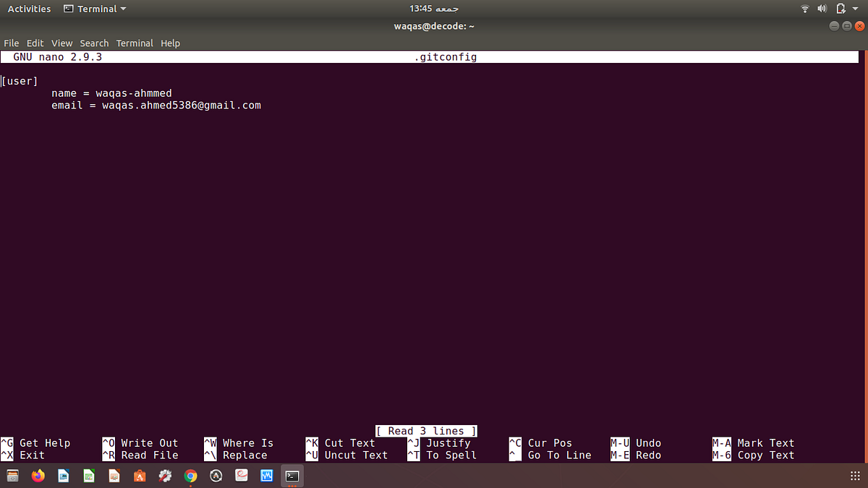
Task: Click the '^J Justify' shortcut
Action: (x=439, y=443)
